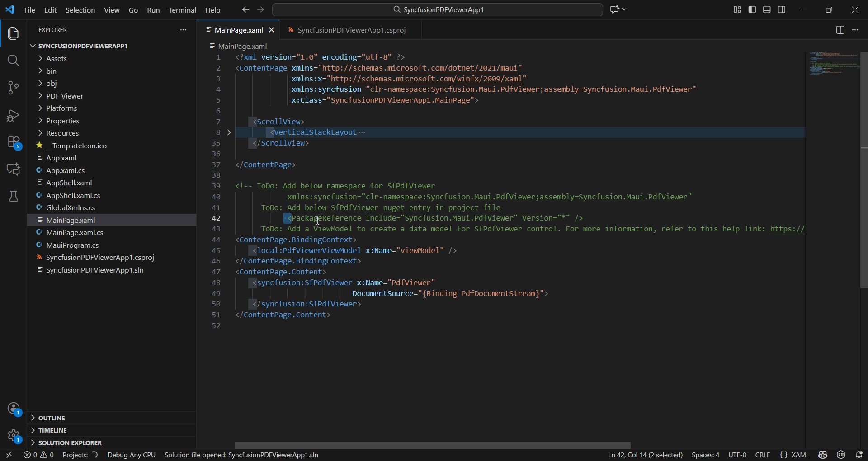Change CRLF end of line sequence

(x=763, y=455)
